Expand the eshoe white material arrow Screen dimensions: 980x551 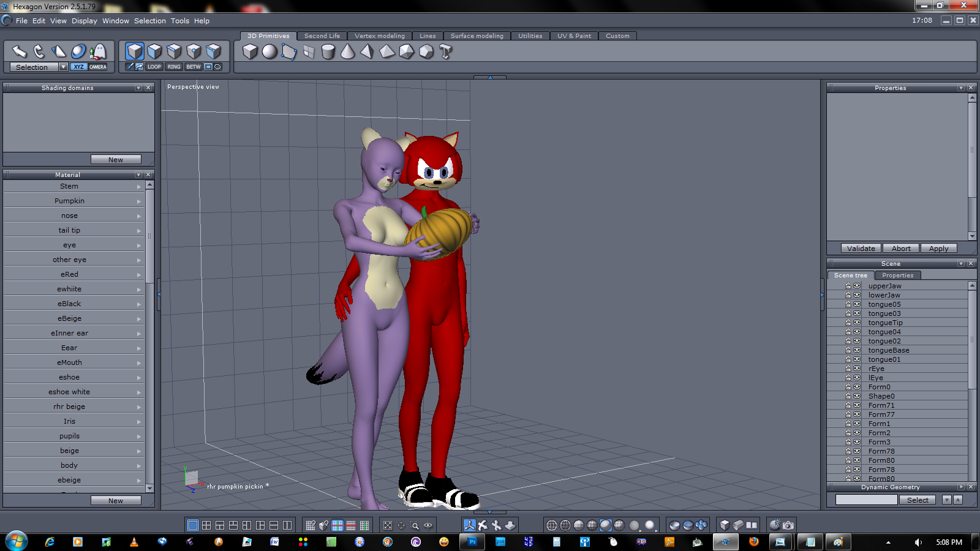[139, 392]
